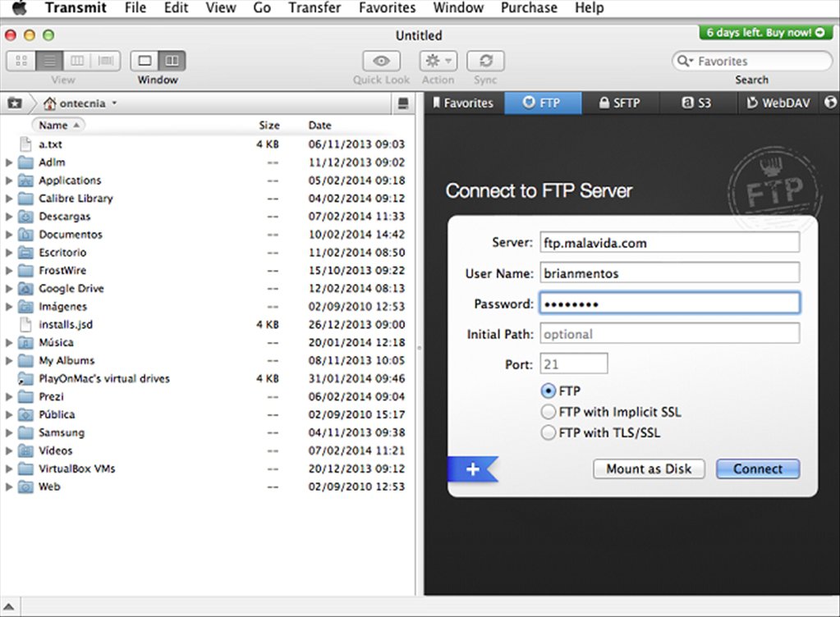840x617 pixels.
Task: Select the Pública folder row
Action: coord(207,414)
